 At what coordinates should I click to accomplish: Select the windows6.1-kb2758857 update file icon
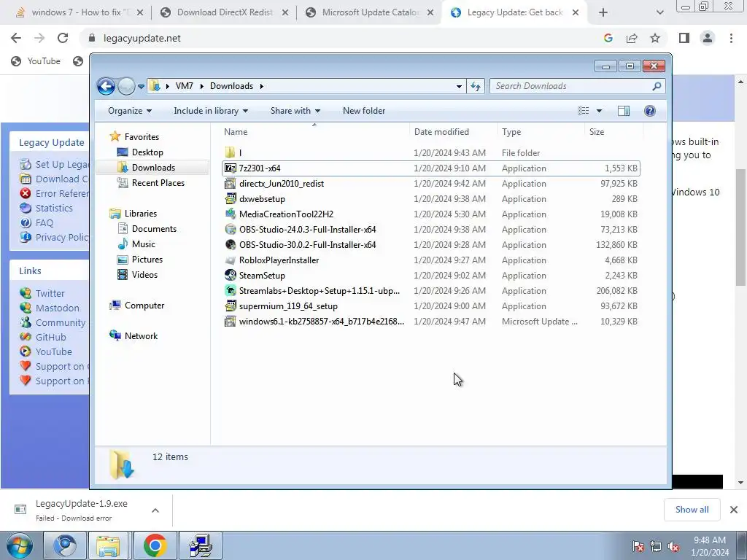231,322
